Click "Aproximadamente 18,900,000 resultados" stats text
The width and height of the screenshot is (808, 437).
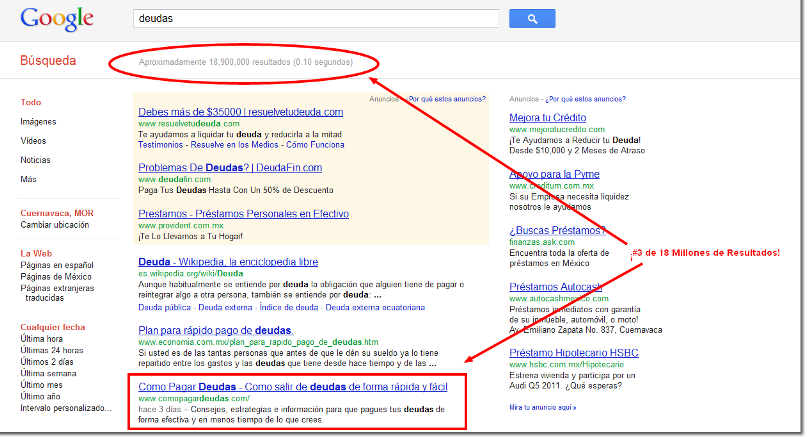pyautogui.click(x=246, y=62)
